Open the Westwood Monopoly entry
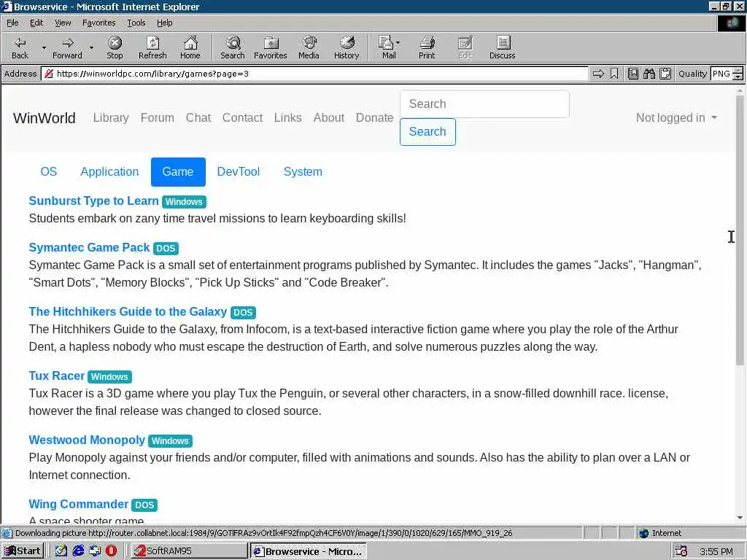747x560 pixels. click(x=87, y=440)
